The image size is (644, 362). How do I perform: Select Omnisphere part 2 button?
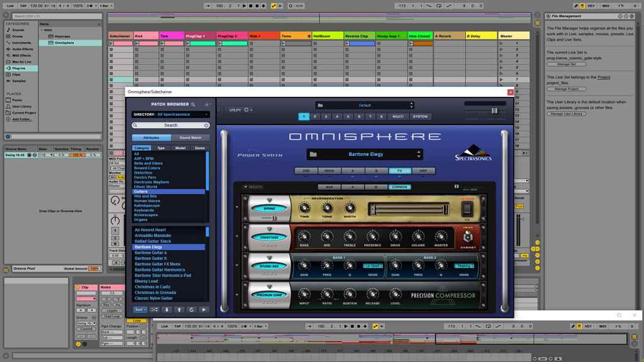(315, 116)
